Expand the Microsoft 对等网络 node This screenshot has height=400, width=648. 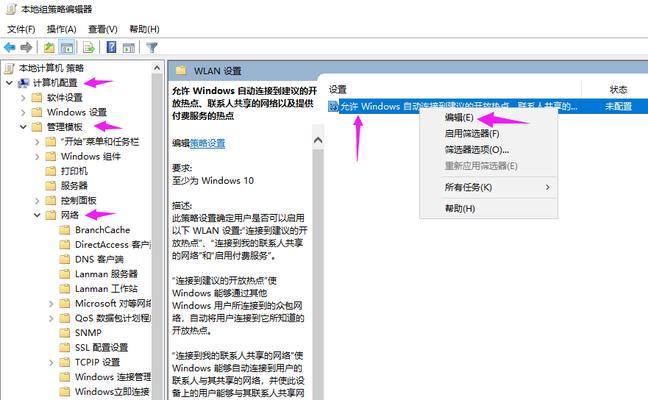(x=51, y=304)
